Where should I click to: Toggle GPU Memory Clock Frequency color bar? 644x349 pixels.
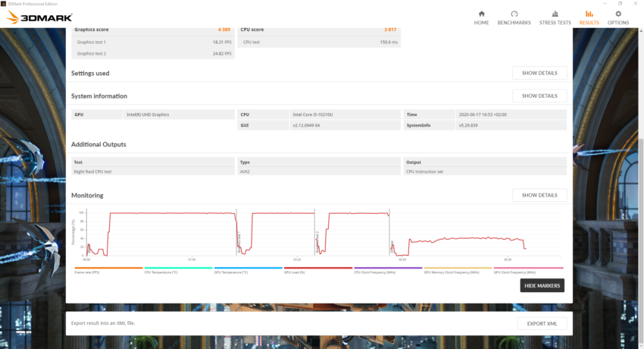(x=458, y=268)
